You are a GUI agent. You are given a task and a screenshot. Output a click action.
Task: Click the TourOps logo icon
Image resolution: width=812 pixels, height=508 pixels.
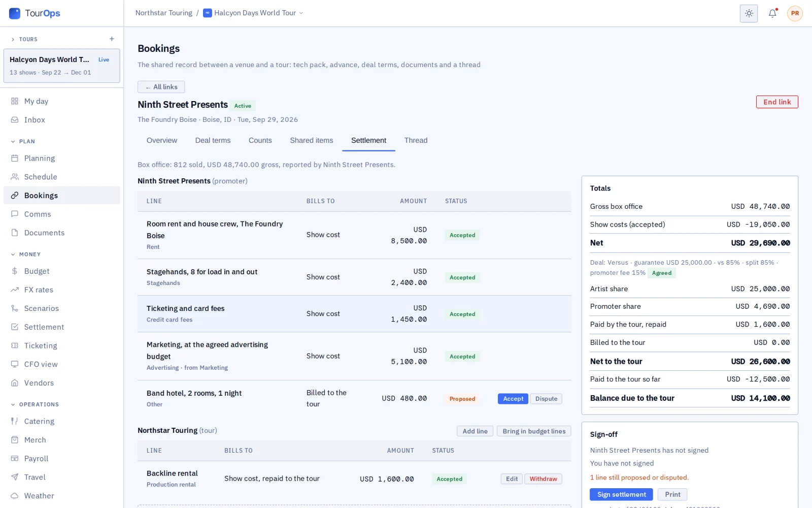point(15,13)
